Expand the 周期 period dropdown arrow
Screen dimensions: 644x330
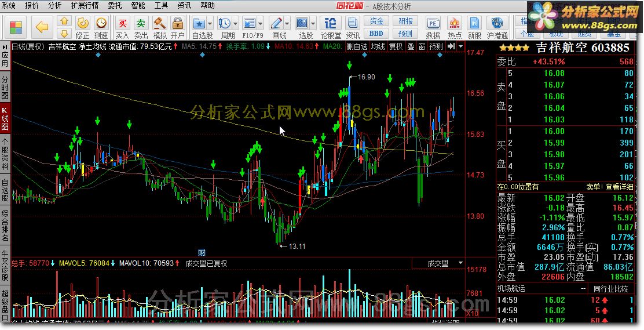coord(236,23)
